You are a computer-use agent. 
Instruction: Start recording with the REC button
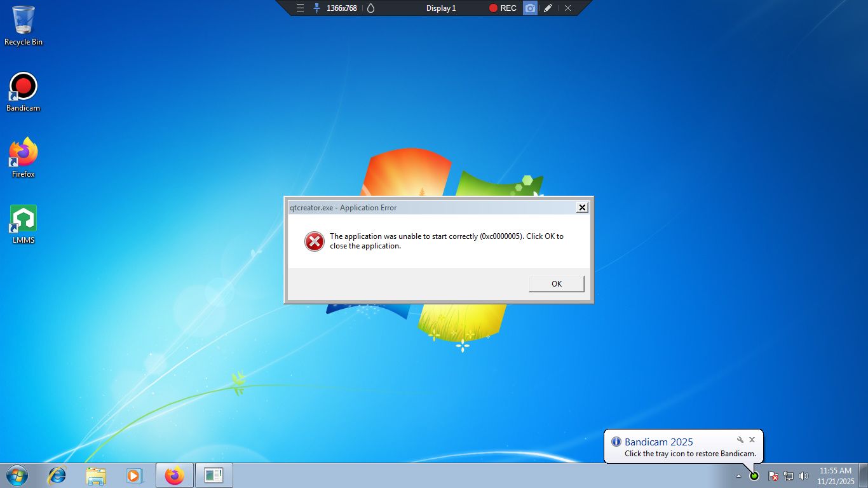(x=502, y=8)
